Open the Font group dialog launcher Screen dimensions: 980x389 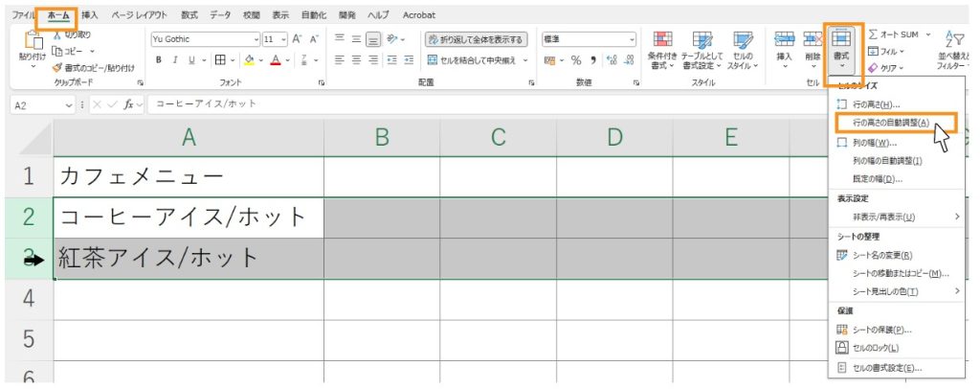(321, 82)
